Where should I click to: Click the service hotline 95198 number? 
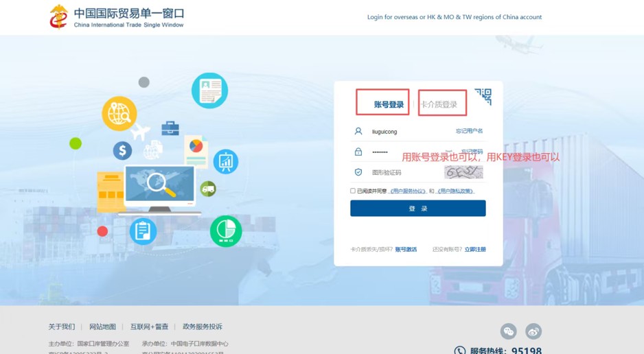(527, 351)
